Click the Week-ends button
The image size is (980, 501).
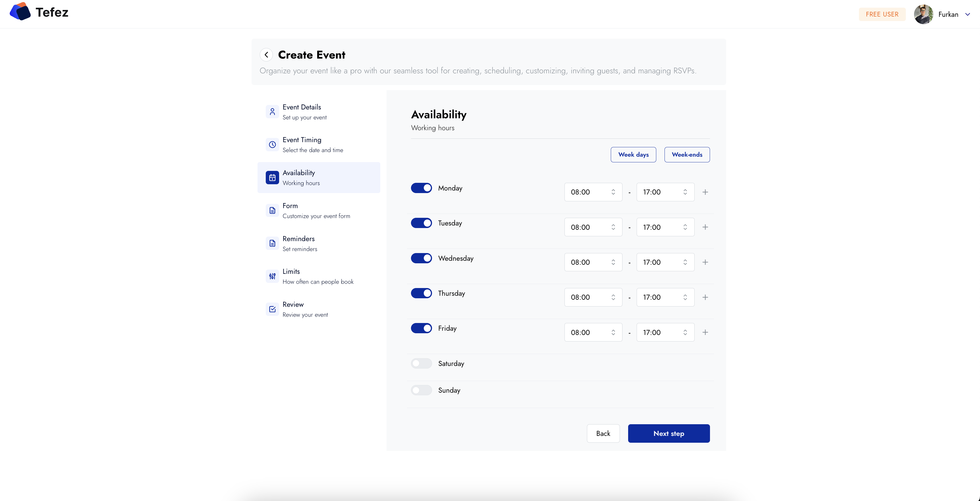(687, 155)
